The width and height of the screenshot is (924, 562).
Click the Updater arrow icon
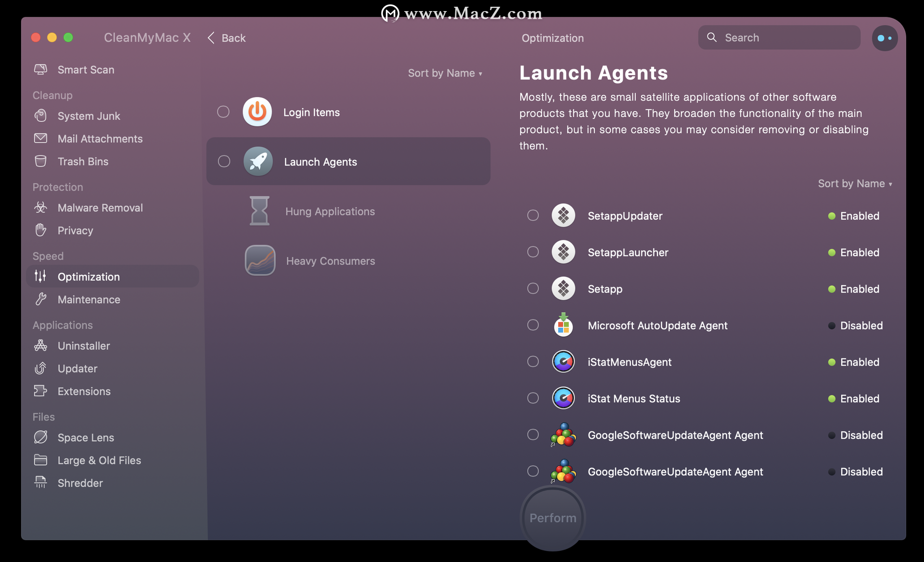tap(41, 368)
